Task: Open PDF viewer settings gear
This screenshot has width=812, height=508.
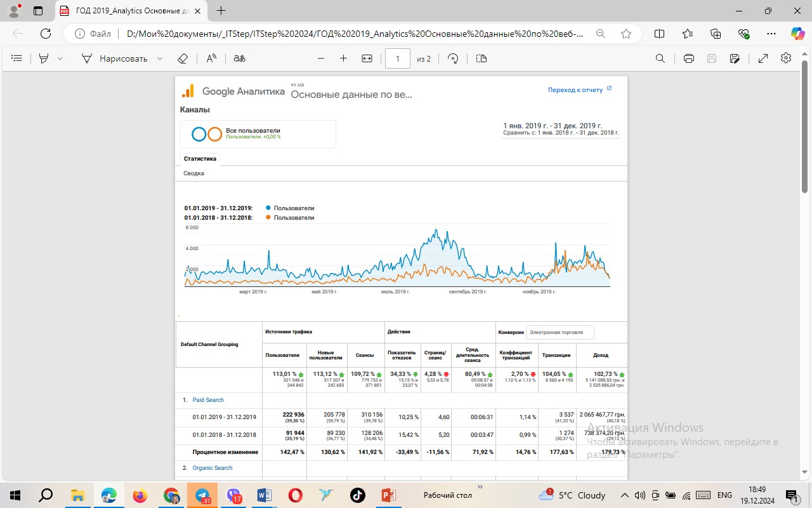Action: (786, 58)
